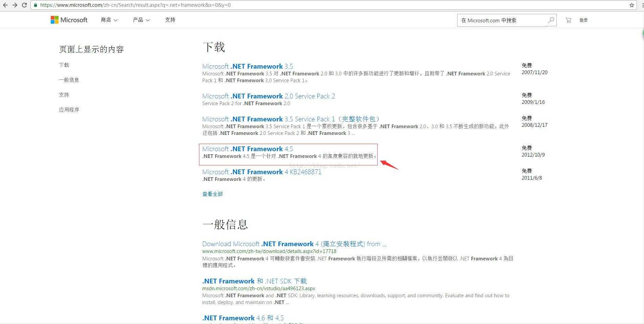Click the 页面上显示的内容 sidebar heading
The height and width of the screenshot is (324, 644).
coord(91,49)
